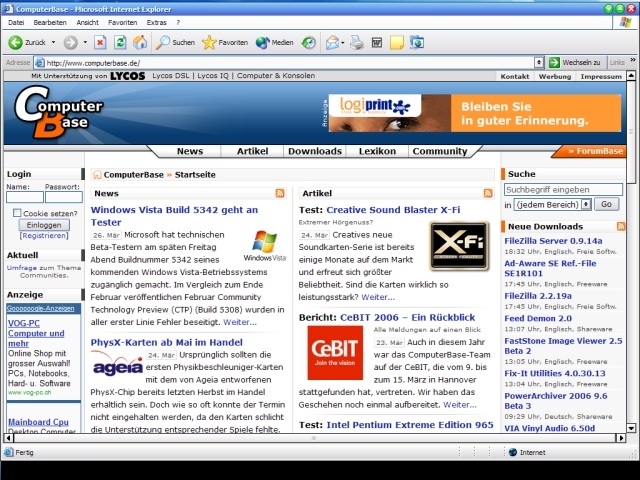Click the Suchbegriff eingeben search field
Viewport: 640px width, 480px height.
click(x=563, y=189)
